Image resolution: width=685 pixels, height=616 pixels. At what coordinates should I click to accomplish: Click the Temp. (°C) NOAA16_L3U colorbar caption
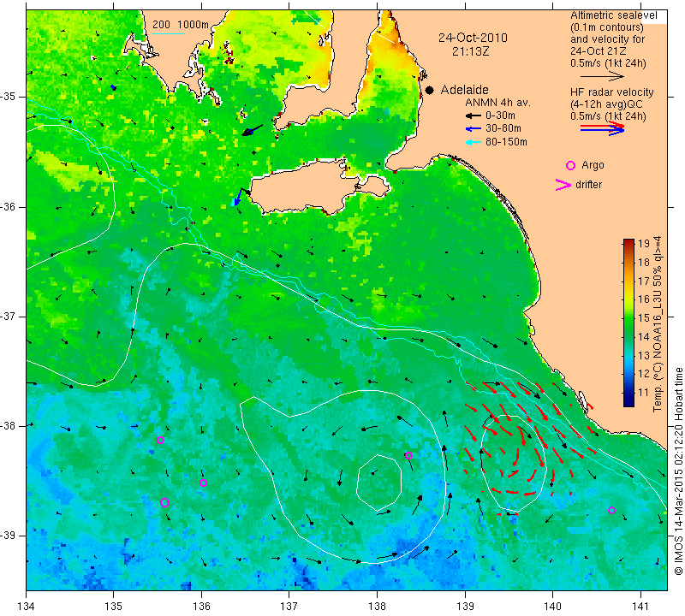click(658, 324)
